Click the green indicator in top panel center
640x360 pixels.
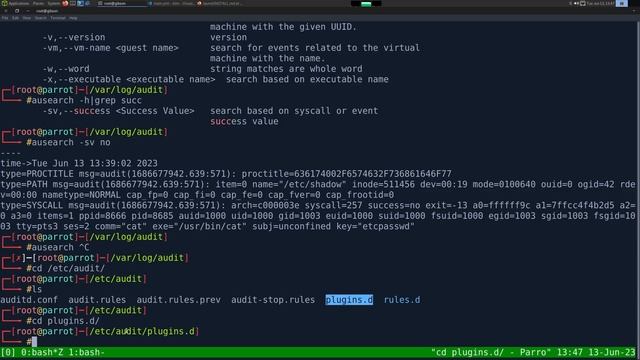click(366, 4)
